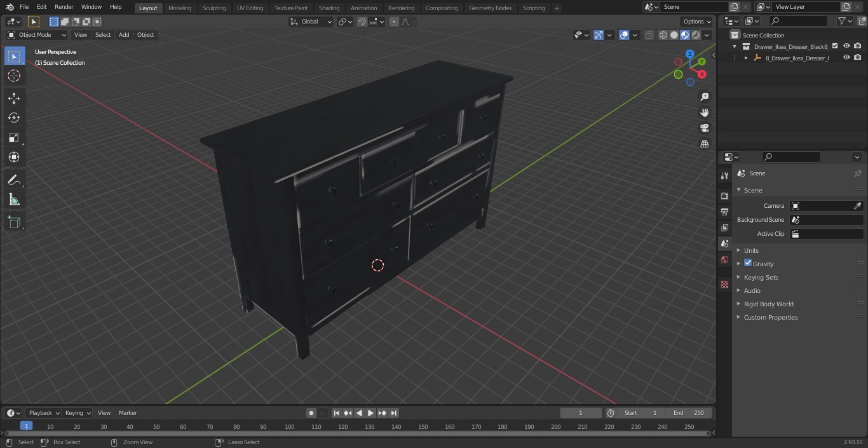Uncheck Drawer_Ikea_Dresser_Black8 collection exclude checkbox
This screenshot has width=868, height=448.
(835, 46)
